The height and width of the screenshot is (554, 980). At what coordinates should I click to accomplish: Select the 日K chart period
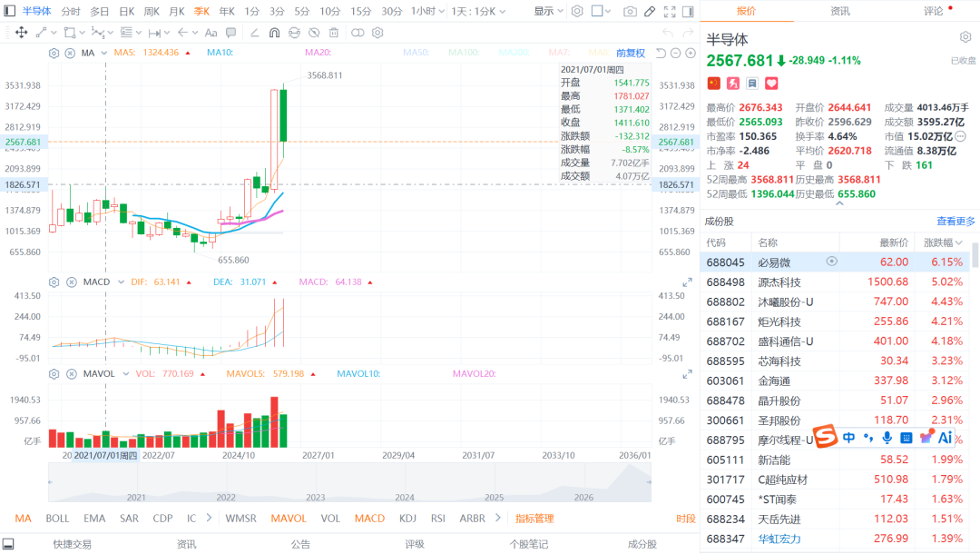(x=127, y=11)
